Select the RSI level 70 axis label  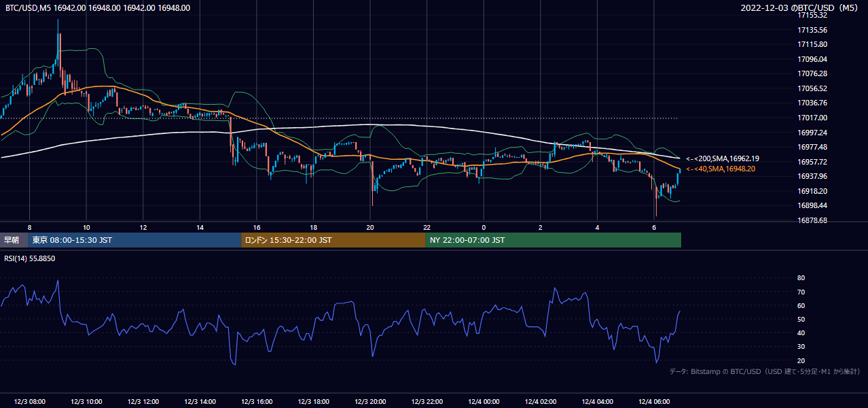[x=801, y=292]
